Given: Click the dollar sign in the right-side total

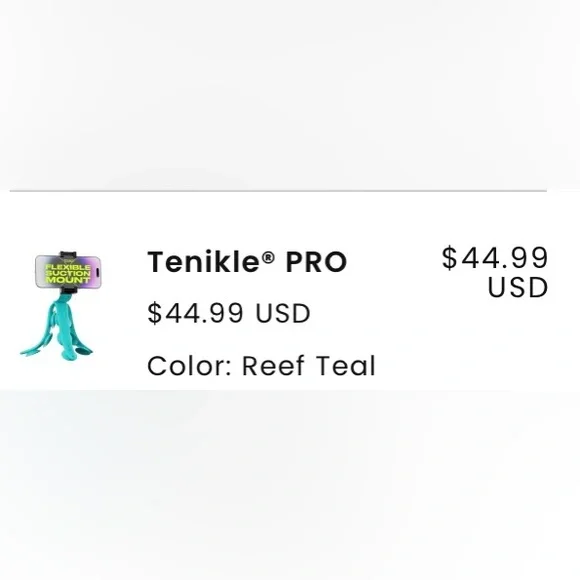Looking at the screenshot, I should [x=450, y=258].
